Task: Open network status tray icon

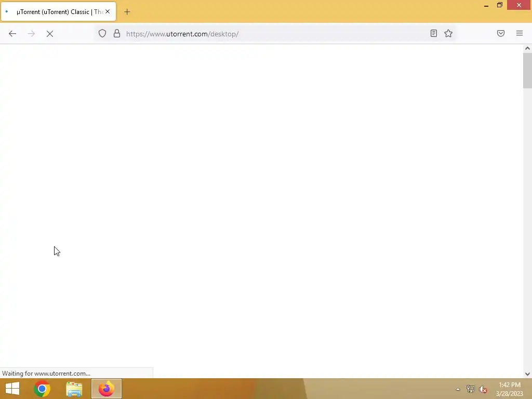Action: pyautogui.click(x=471, y=389)
